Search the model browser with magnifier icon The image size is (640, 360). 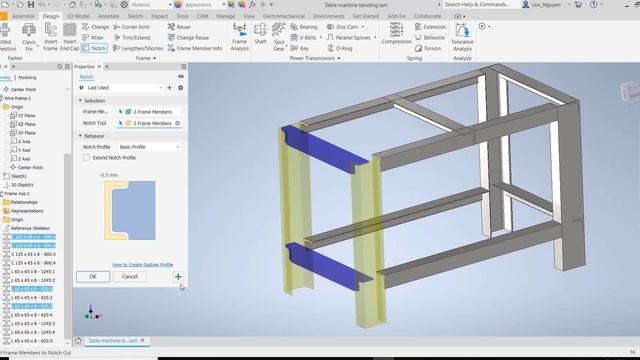[x=60, y=67]
